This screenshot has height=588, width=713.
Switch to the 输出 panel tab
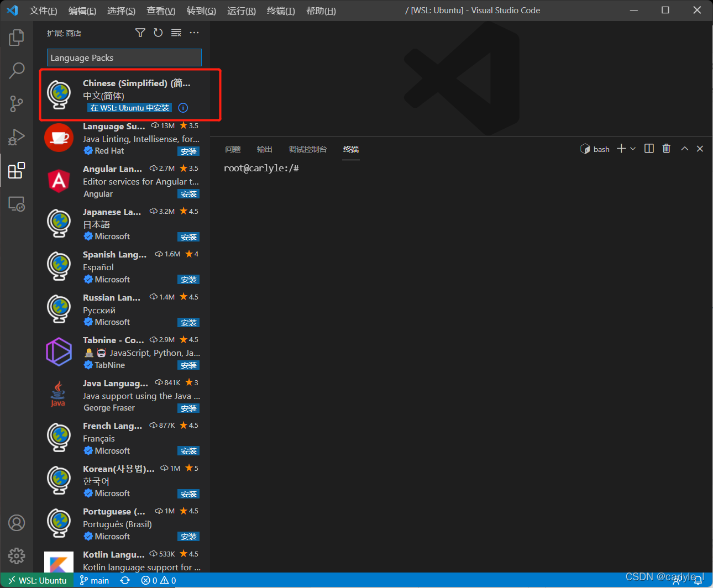[264, 149]
